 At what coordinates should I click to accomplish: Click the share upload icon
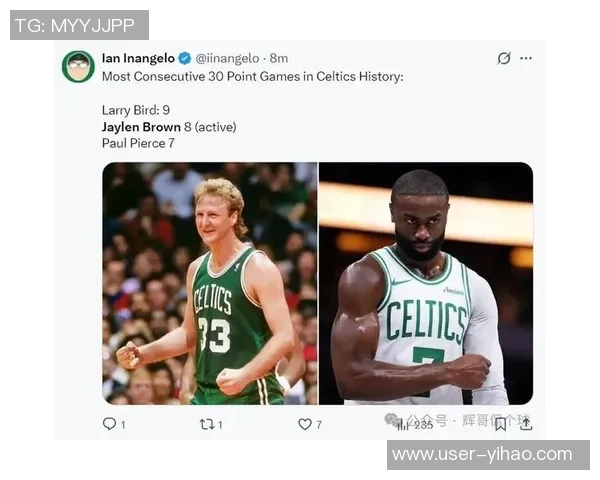(x=526, y=424)
